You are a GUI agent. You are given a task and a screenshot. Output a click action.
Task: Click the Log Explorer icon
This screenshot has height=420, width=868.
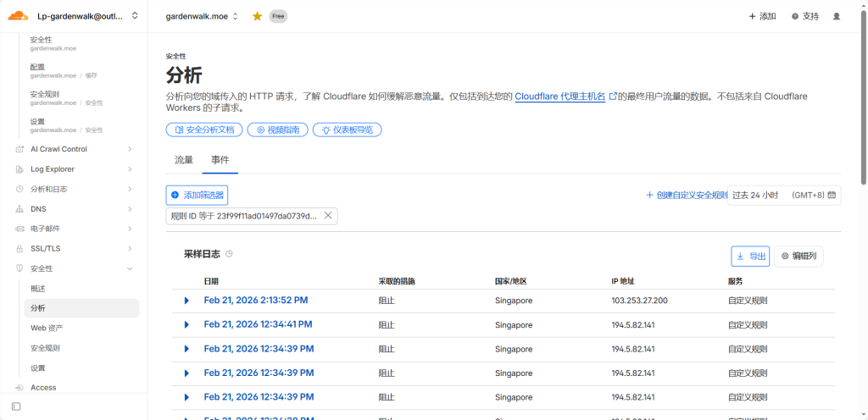(x=20, y=169)
